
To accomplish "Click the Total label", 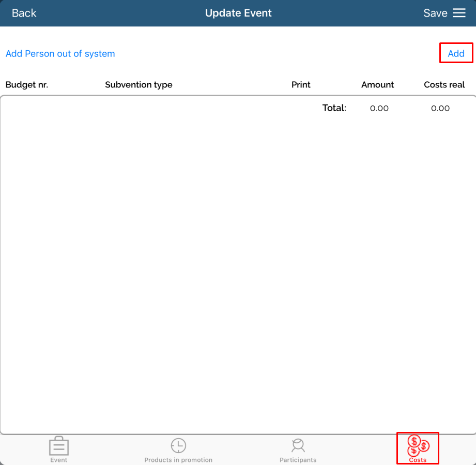I will [334, 108].
